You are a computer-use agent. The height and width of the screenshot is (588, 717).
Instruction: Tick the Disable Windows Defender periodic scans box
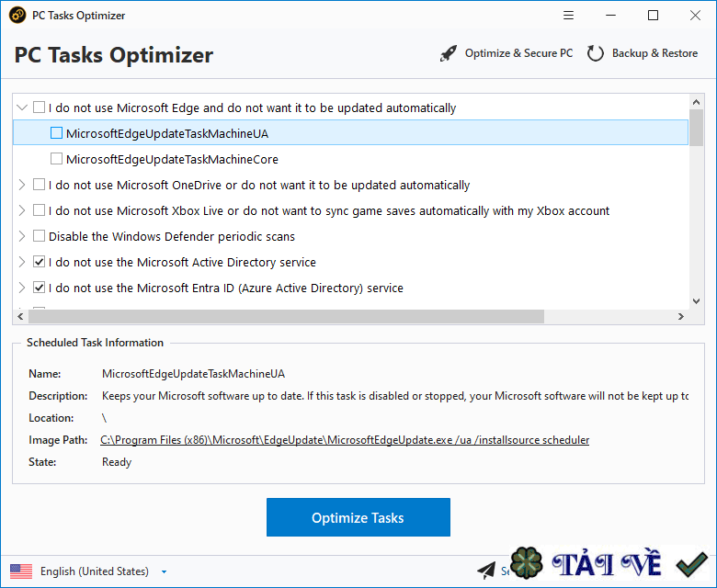click(x=39, y=236)
